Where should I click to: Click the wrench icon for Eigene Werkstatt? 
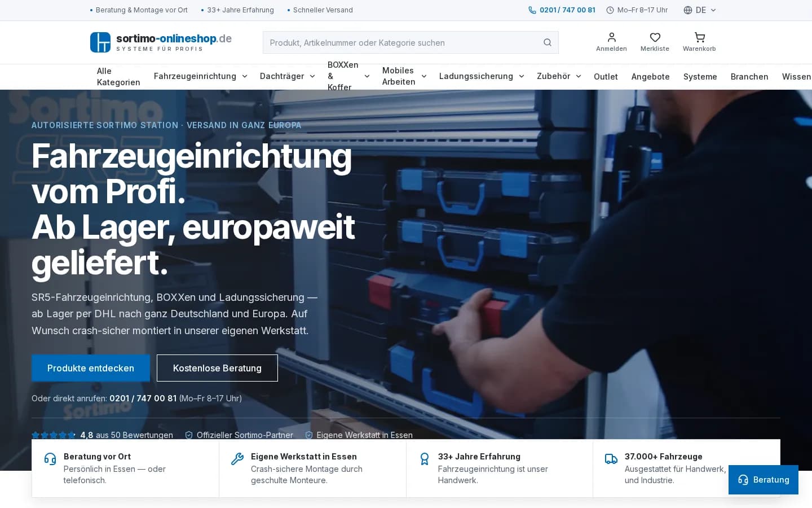point(237,459)
